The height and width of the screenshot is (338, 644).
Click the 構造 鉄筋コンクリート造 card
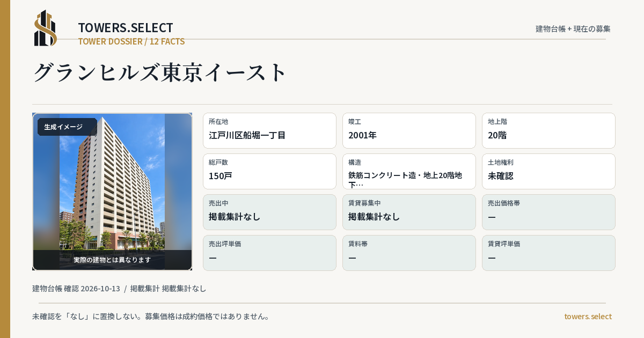(409, 171)
